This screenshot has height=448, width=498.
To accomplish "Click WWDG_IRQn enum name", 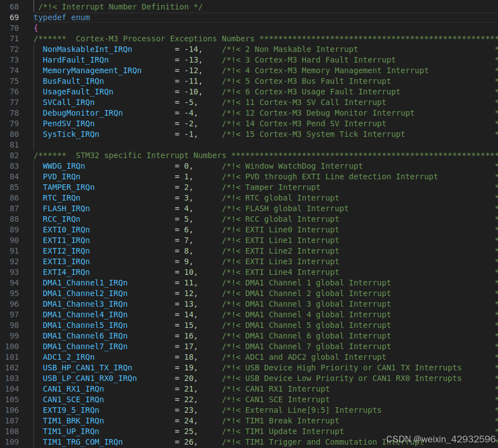I will click(x=64, y=166).
